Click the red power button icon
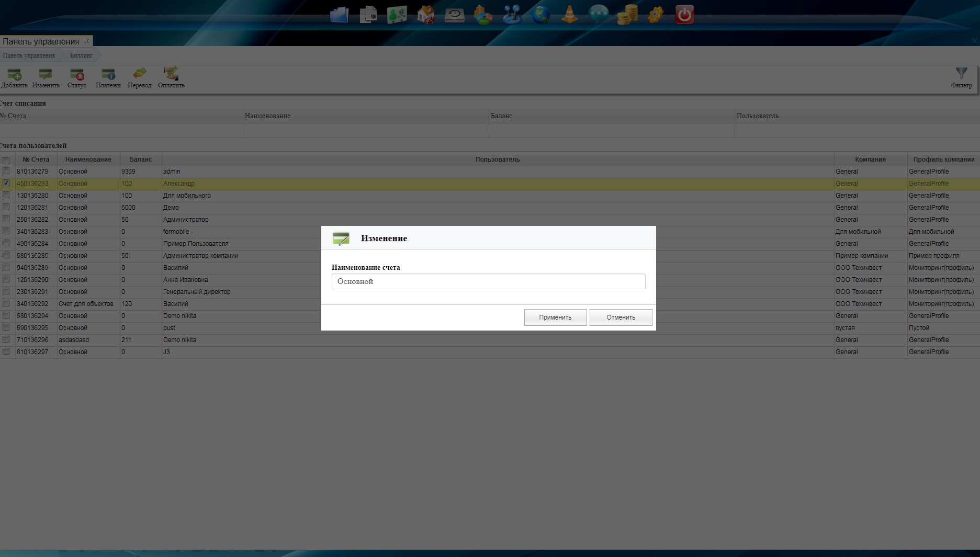The width and height of the screenshot is (980, 557). pos(685,14)
